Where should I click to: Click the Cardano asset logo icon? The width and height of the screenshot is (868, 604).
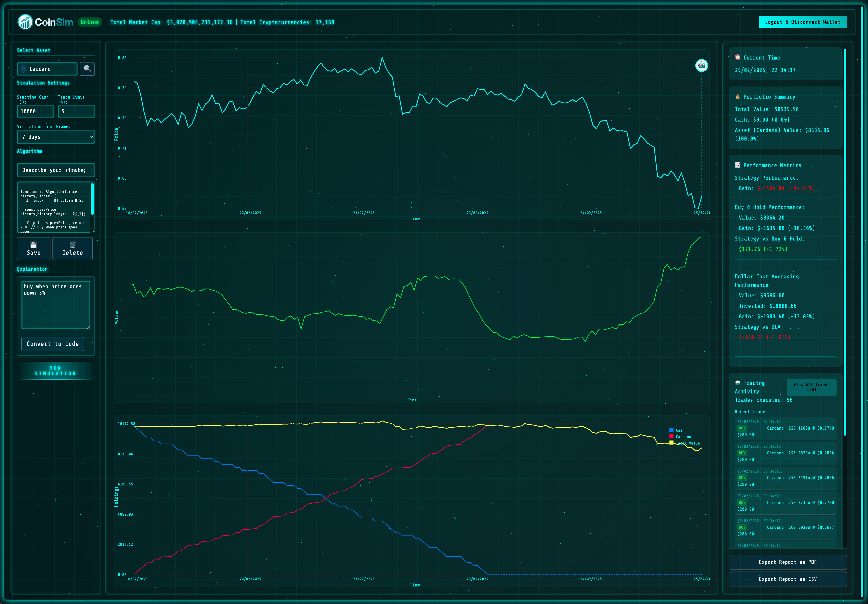point(23,69)
